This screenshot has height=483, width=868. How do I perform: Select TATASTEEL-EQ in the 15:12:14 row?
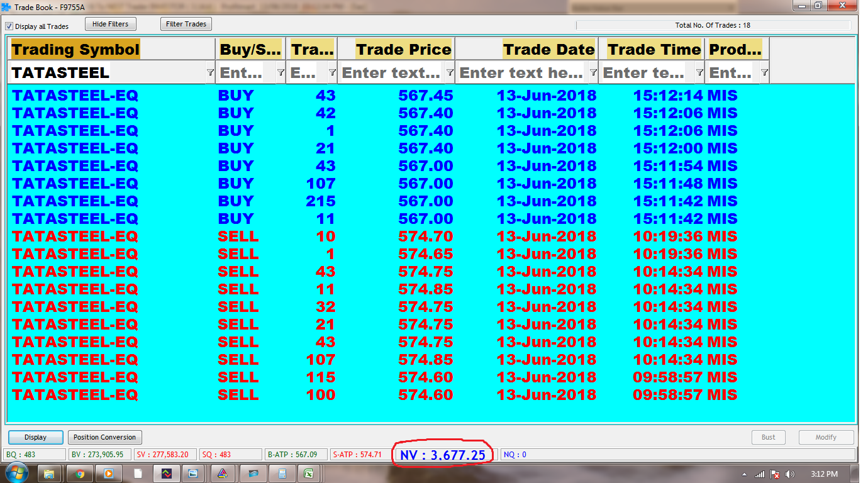pos(75,96)
